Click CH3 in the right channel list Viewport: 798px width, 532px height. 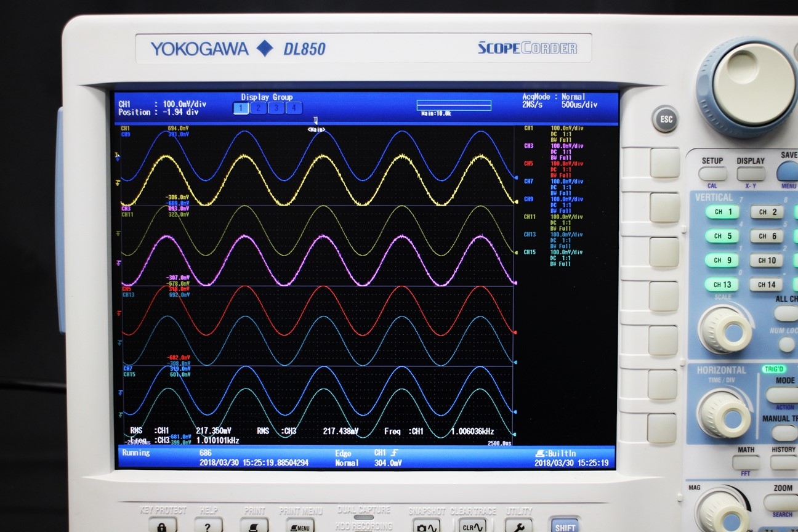click(x=529, y=146)
